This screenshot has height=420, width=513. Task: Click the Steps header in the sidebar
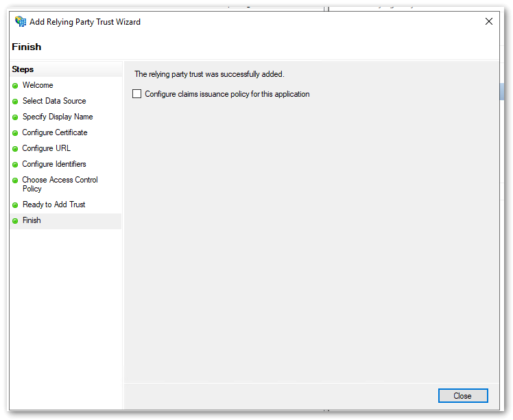click(23, 69)
